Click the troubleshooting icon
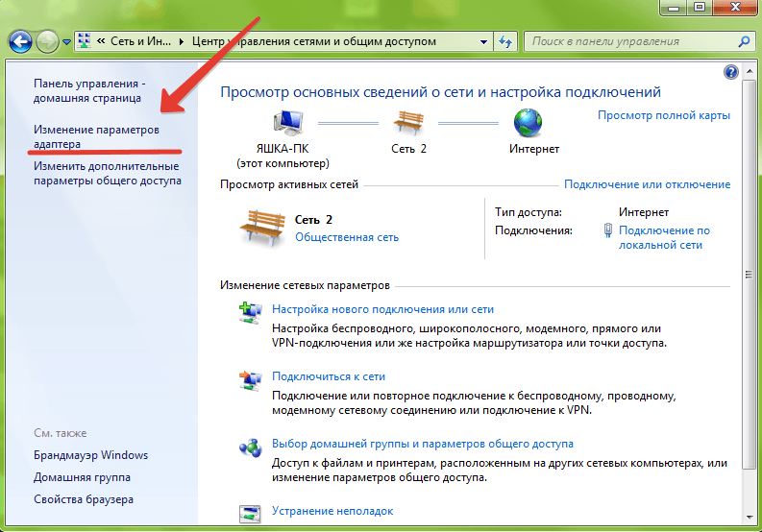762x532 pixels. pyautogui.click(x=250, y=514)
